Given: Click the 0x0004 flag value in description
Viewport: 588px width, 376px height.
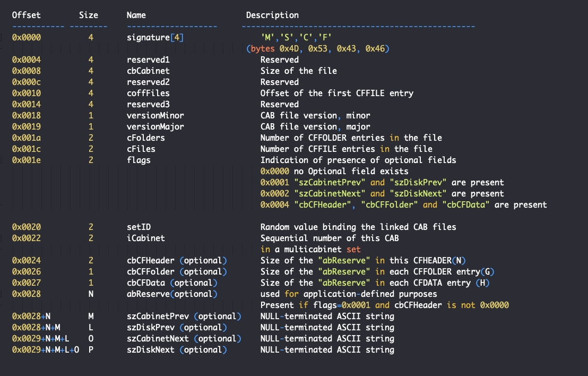Looking at the screenshot, I should pyautogui.click(x=274, y=204).
